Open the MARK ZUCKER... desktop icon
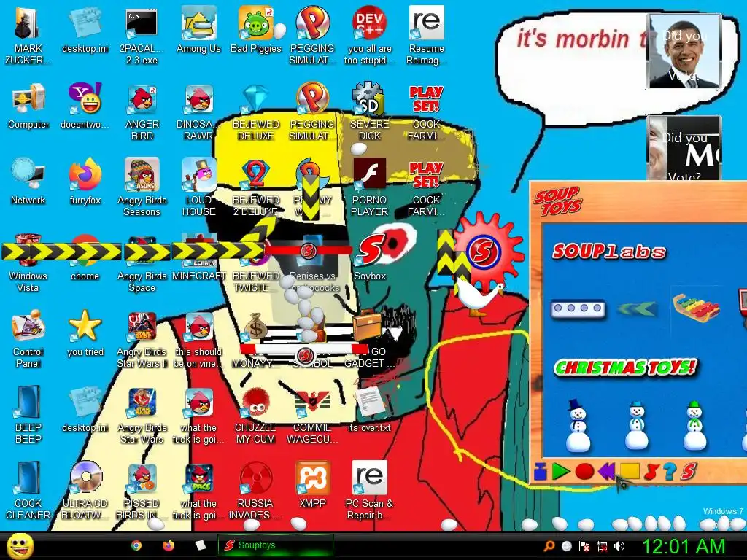 click(x=28, y=35)
